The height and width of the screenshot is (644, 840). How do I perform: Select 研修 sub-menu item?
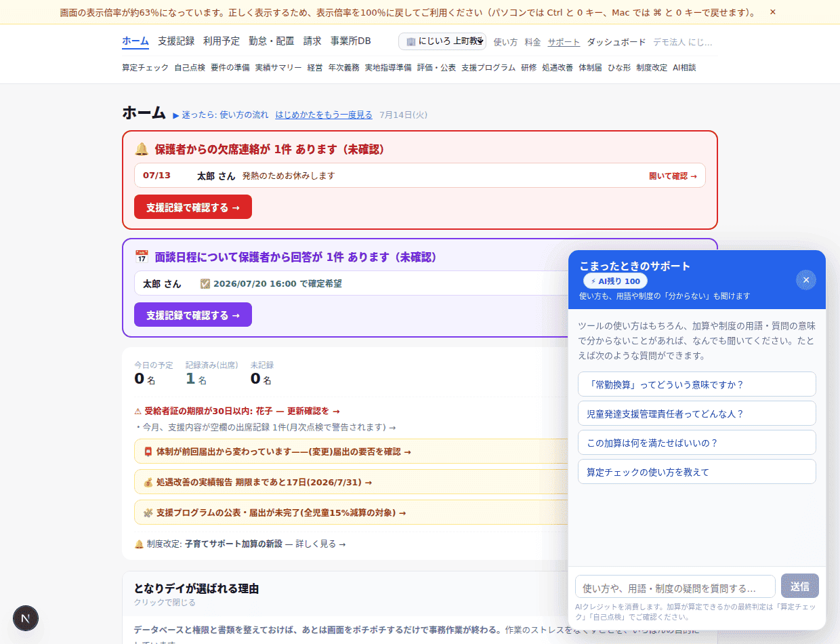point(528,68)
